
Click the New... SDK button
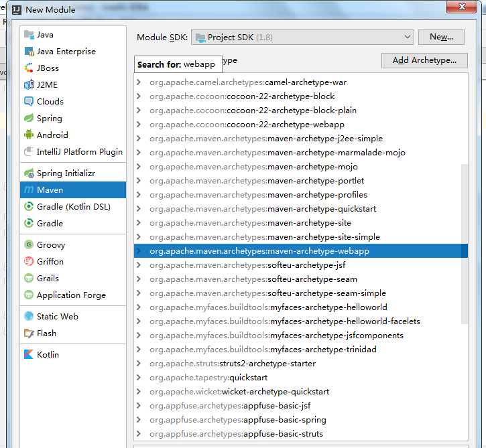click(x=441, y=37)
